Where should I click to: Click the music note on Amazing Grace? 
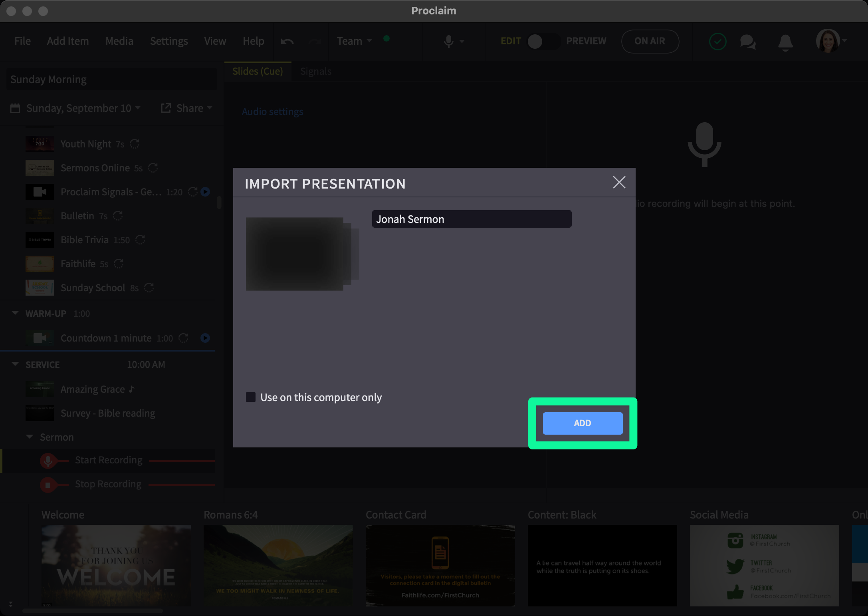132,389
